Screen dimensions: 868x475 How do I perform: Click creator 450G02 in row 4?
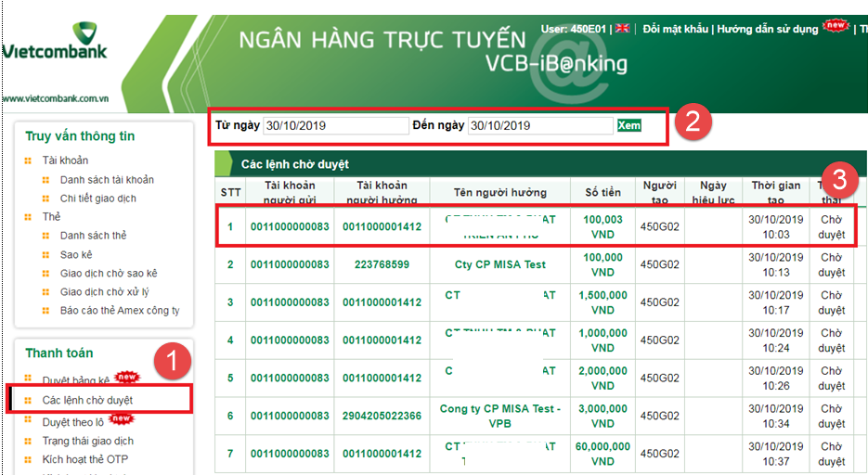pyautogui.click(x=659, y=340)
